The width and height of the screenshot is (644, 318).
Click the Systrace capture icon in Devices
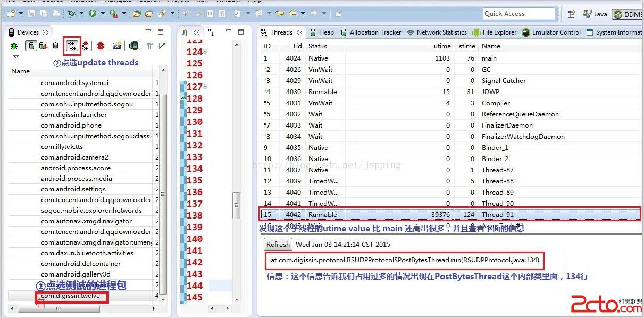tap(149, 46)
